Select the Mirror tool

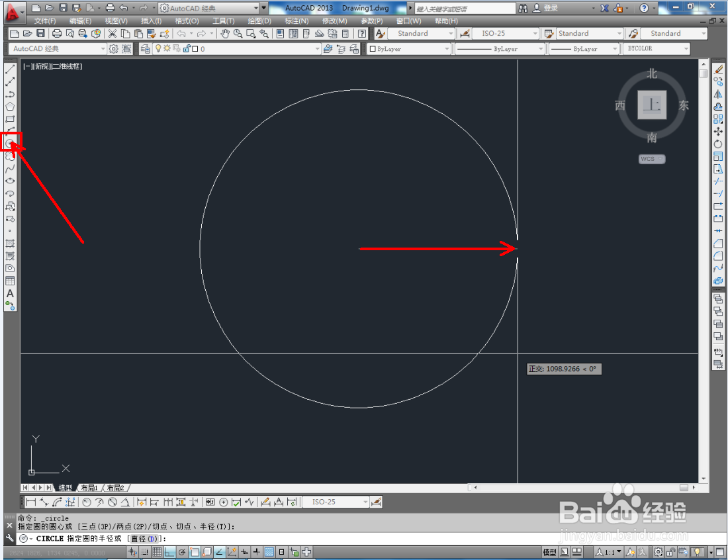tap(718, 94)
